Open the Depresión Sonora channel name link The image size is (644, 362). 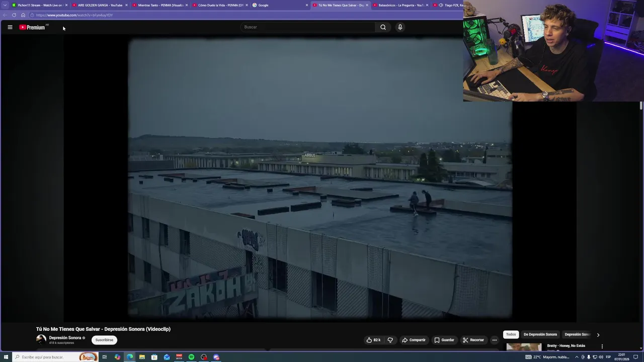[x=65, y=338]
